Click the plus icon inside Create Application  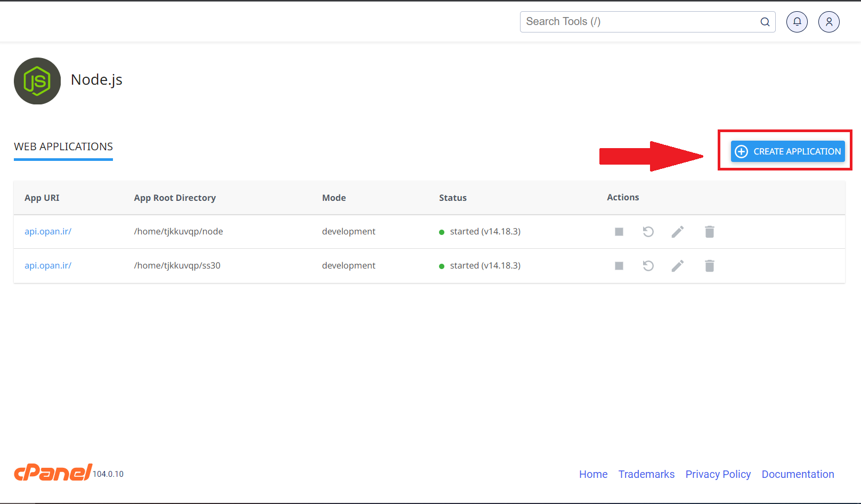pyautogui.click(x=741, y=151)
